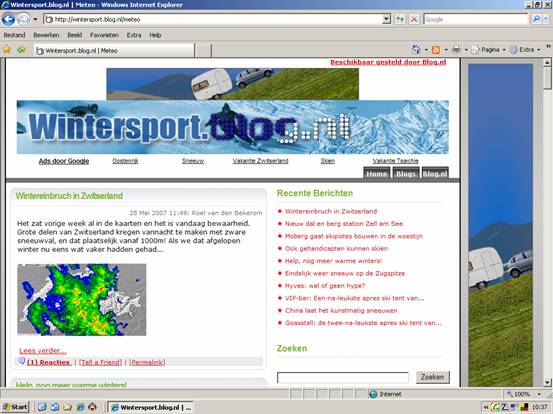Open recent post 'Hyves: wel of geen hype?'
The width and height of the screenshot is (553, 414).
[x=325, y=286]
